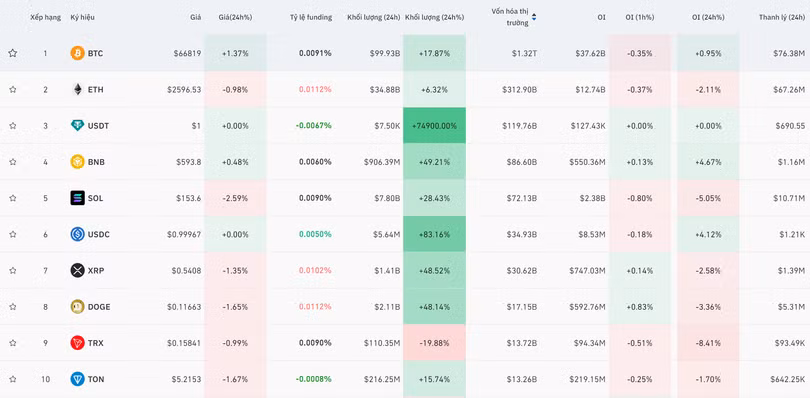Open the BNB symbol link
The height and width of the screenshot is (398, 810).
(96, 162)
